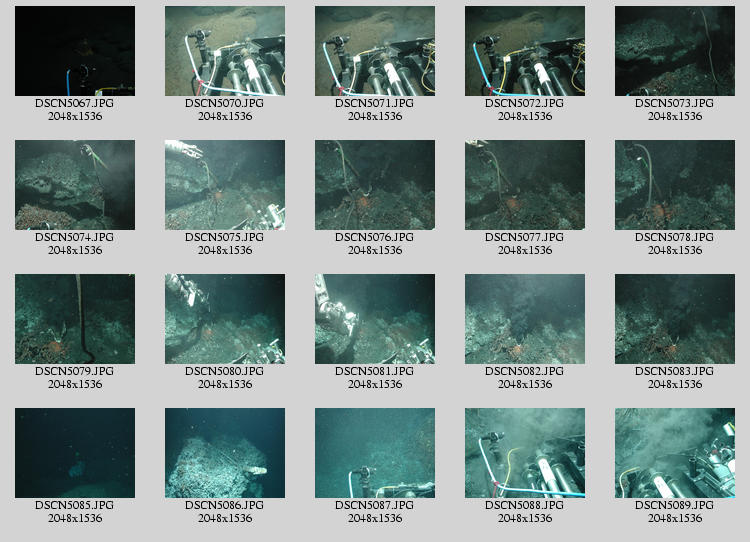Open the DSCN5083.JPG thumbnail image
Viewport: 750px width, 542px height.
(675, 319)
